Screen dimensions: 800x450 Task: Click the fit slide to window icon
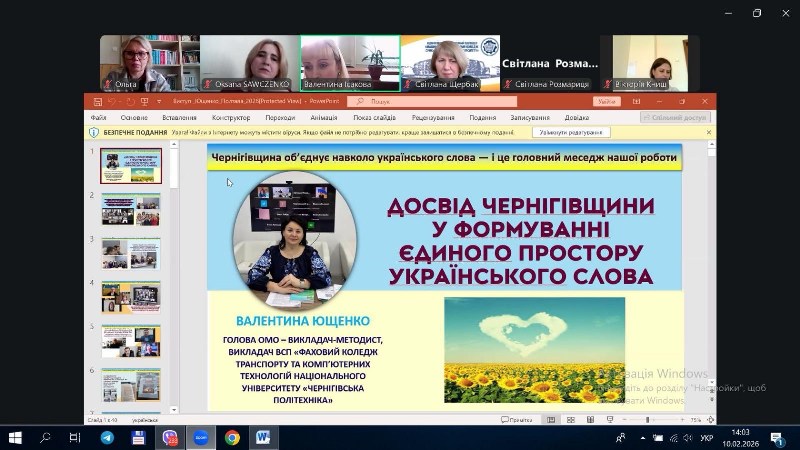[x=711, y=420]
